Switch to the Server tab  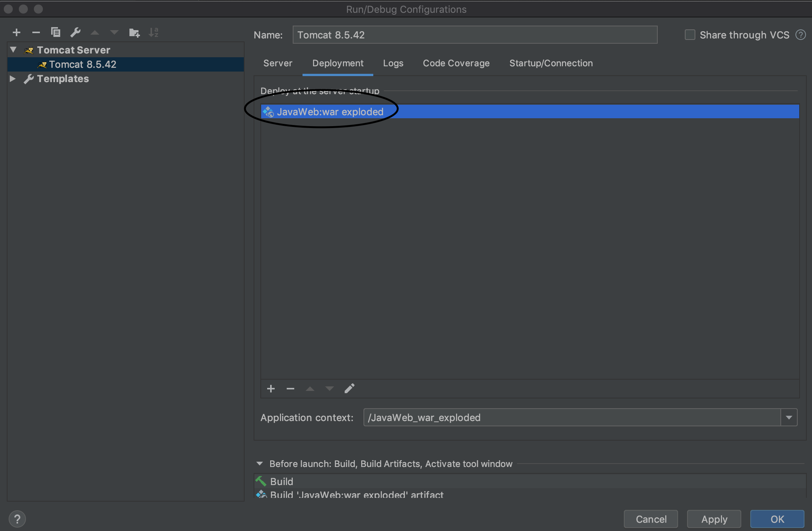click(278, 63)
